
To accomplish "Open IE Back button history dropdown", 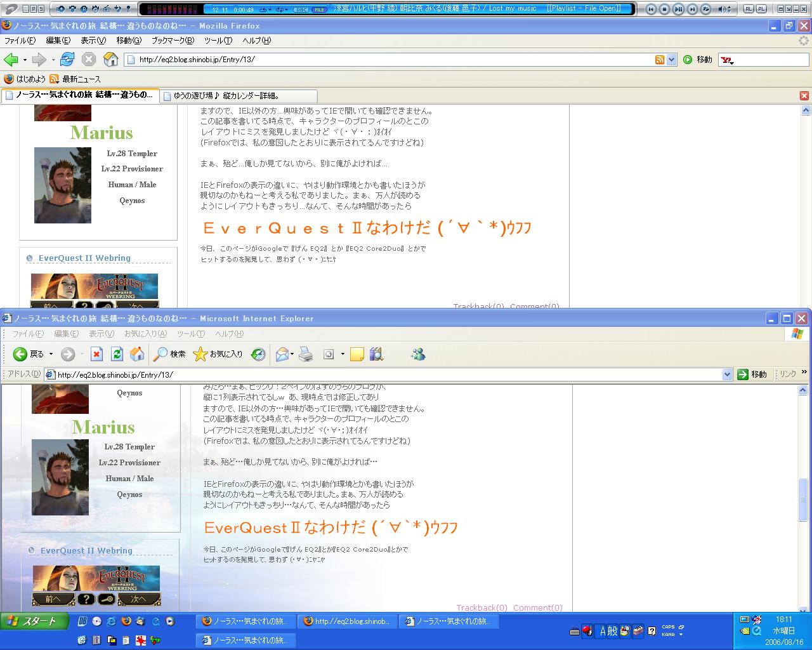I will (x=51, y=354).
